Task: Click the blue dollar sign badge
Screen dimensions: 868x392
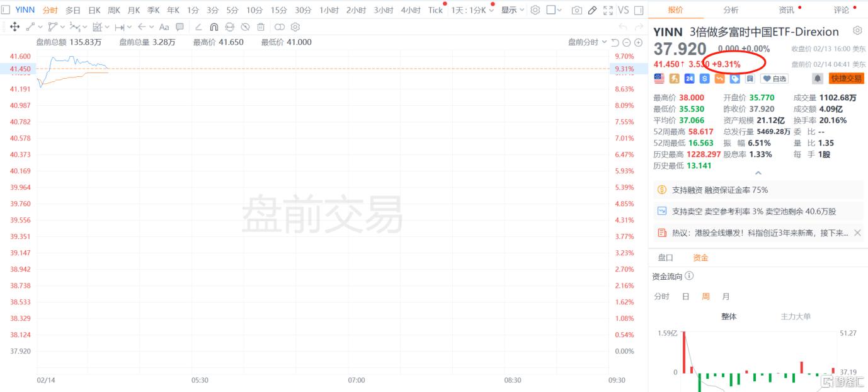Action: (x=704, y=79)
